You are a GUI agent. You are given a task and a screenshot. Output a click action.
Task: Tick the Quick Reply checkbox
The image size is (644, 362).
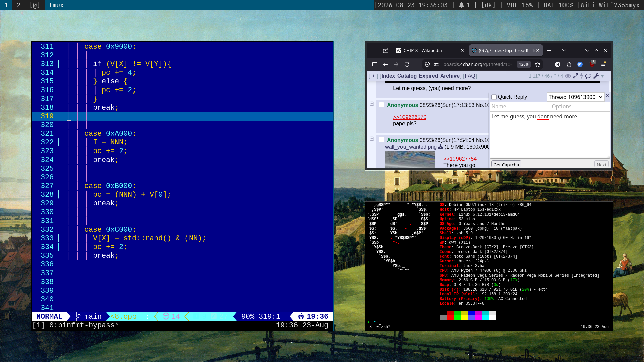pyautogui.click(x=494, y=97)
